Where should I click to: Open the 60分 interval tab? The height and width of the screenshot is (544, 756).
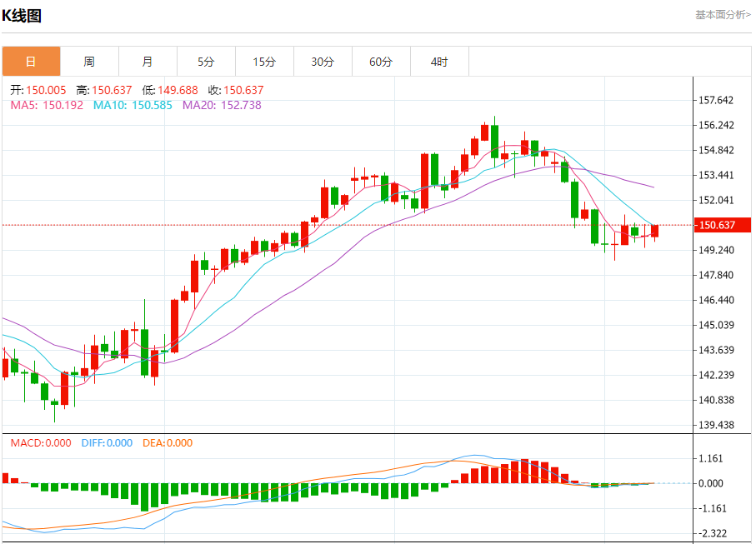coord(381,61)
